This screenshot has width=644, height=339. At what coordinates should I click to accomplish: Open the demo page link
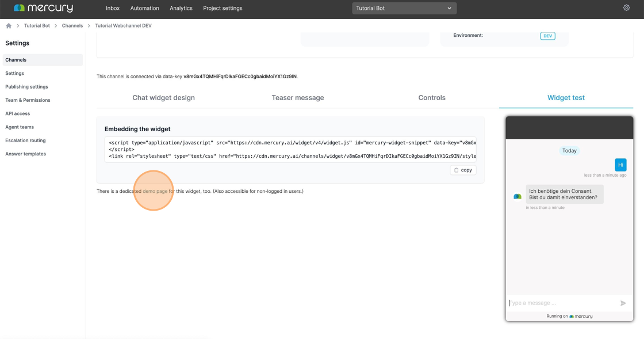(x=155, y=191)
